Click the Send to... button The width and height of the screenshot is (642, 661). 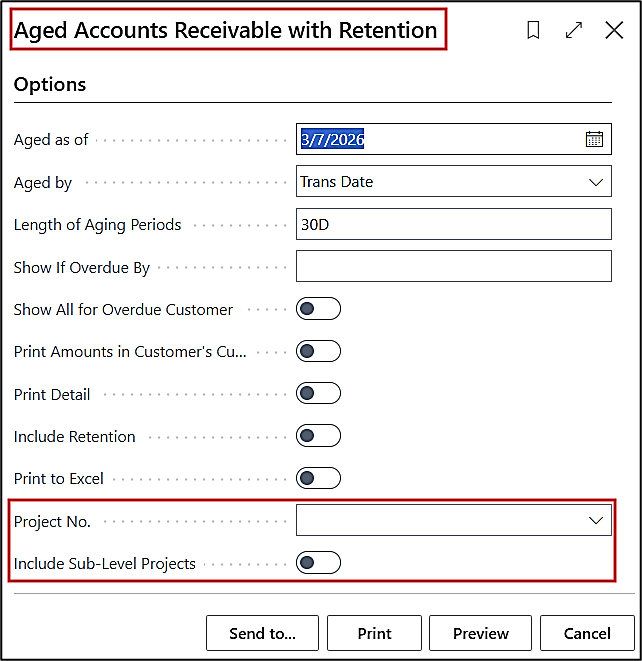pyautogui.click(x=262, y=633)
